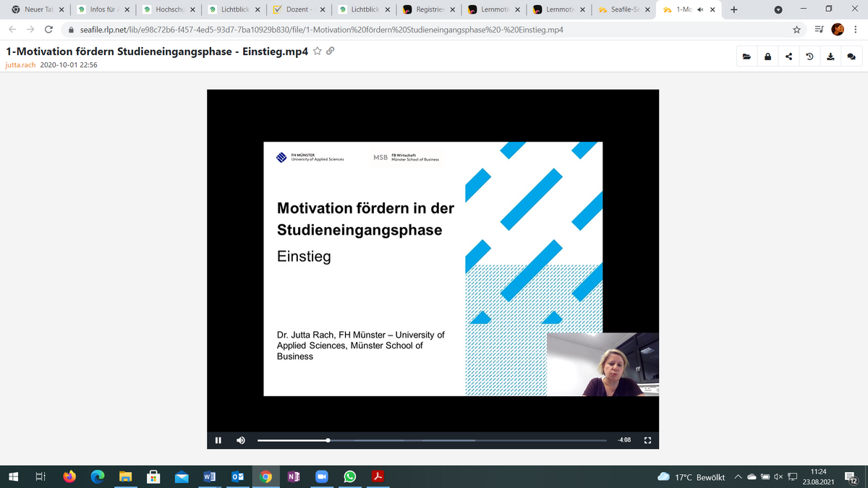Focus Chrome taskbar icon

pyautogui.click(x=266, y=477)
